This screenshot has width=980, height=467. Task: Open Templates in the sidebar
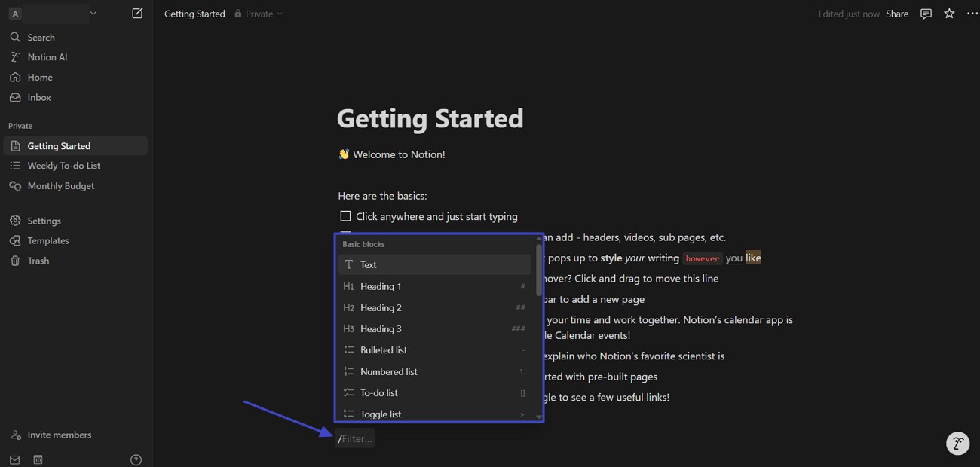75,240
